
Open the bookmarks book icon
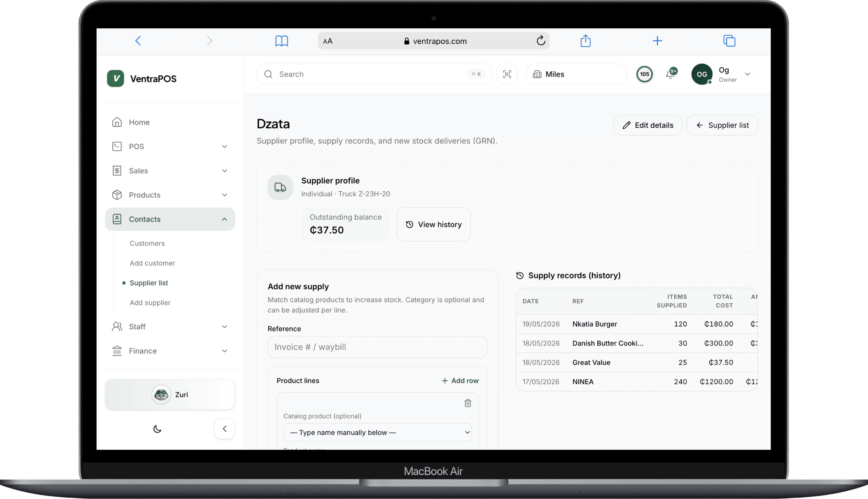pyautogui.click(x=281, y=41)
